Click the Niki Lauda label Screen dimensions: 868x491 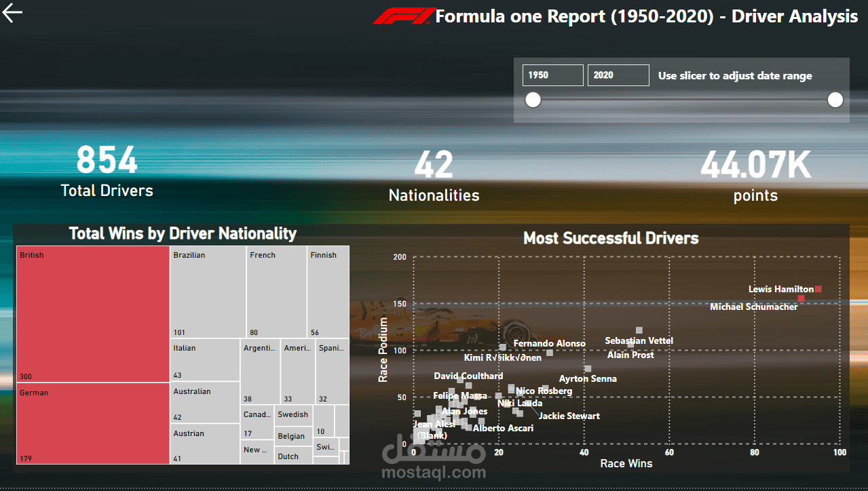click(520, 403)
